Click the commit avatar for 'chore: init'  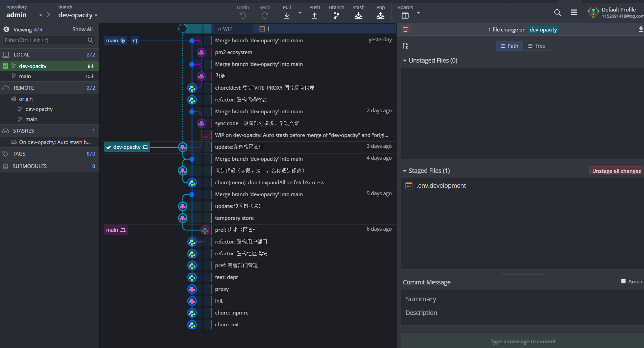point(192,325)
